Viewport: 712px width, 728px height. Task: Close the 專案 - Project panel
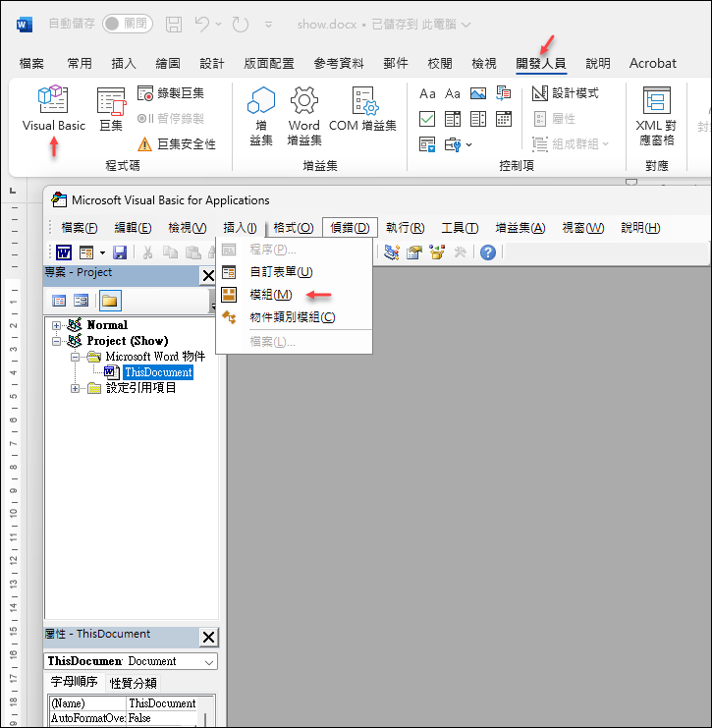(208, 276)
